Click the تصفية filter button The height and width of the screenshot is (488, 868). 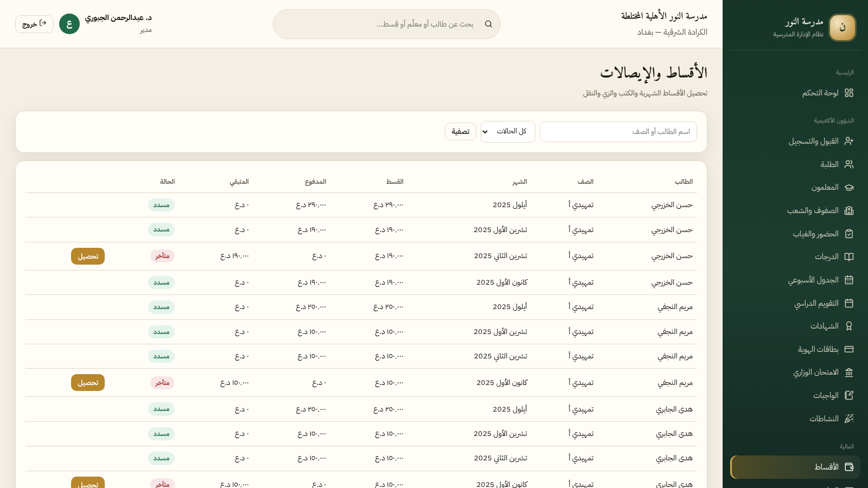click(461, 132)
